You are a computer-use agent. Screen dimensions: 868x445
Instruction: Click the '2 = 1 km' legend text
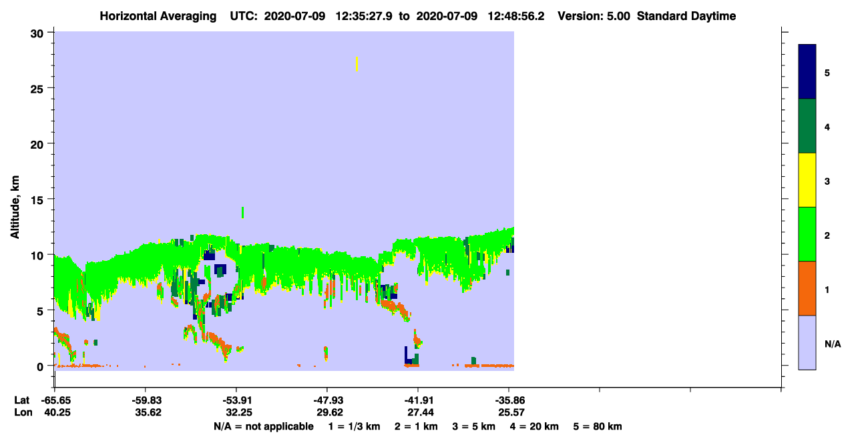(417, 426)
